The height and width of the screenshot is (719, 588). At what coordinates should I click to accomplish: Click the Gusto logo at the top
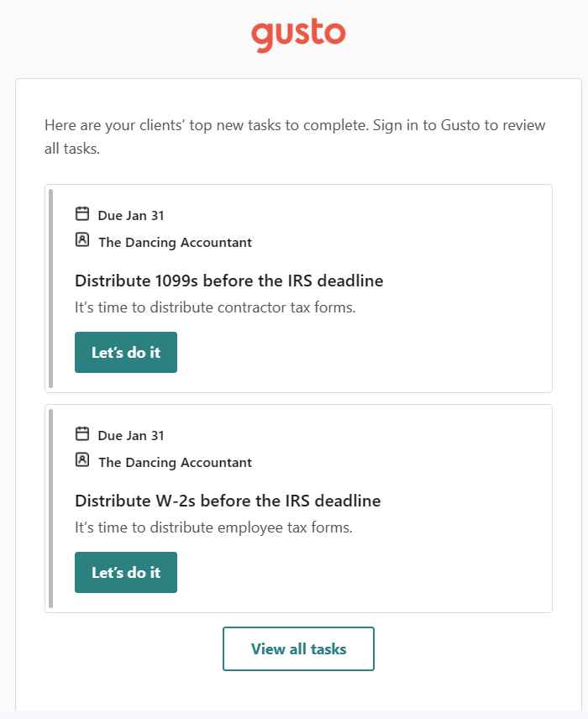(298, 34)
